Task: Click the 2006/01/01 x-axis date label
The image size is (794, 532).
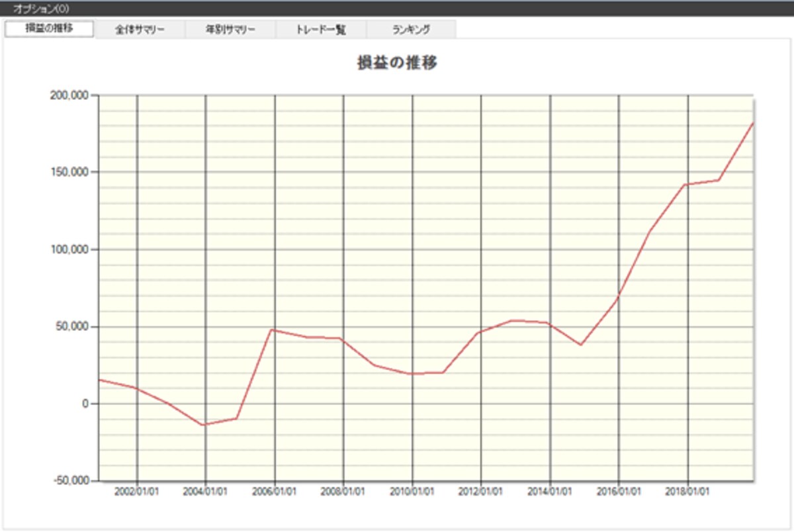Action: coord(275,492)
